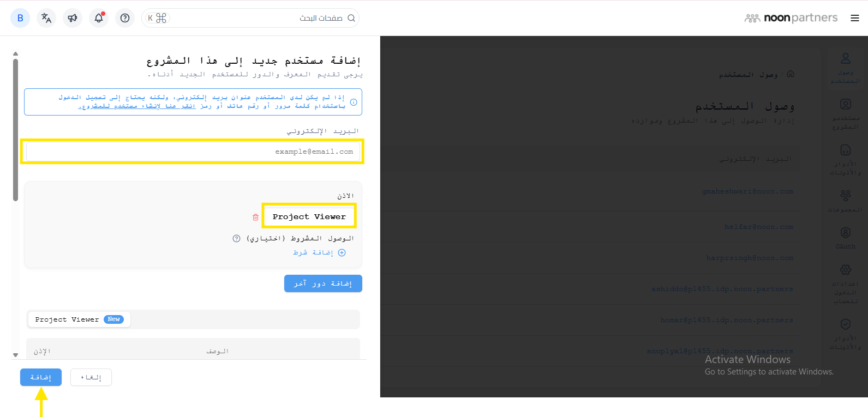The height and width of the screenshot is (417, 868).
Task: Select the Project Viewer New tab
Action: coord(79,319)
